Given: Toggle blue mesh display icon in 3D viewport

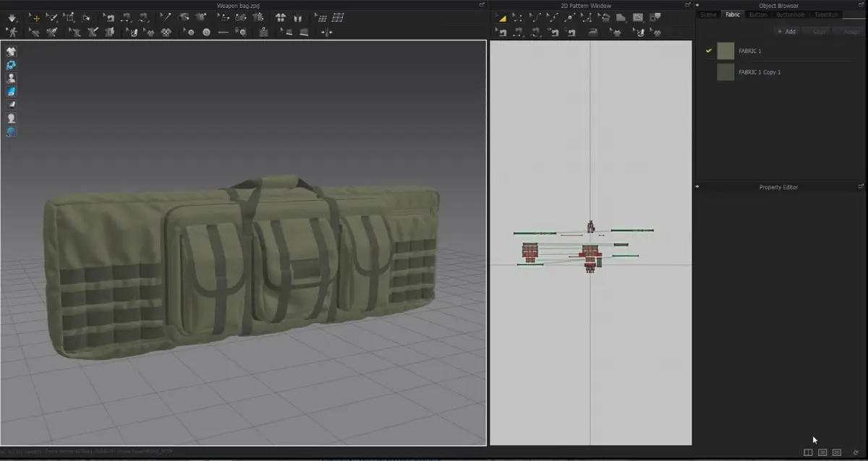Looking at the screenshot, I should pyautogui.click(x=11, y=65).
